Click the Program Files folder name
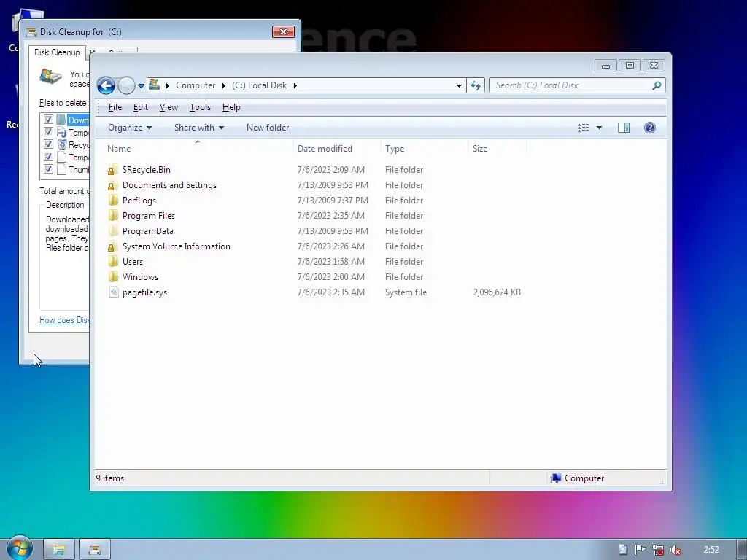747x560 pixels. point(149,216)
